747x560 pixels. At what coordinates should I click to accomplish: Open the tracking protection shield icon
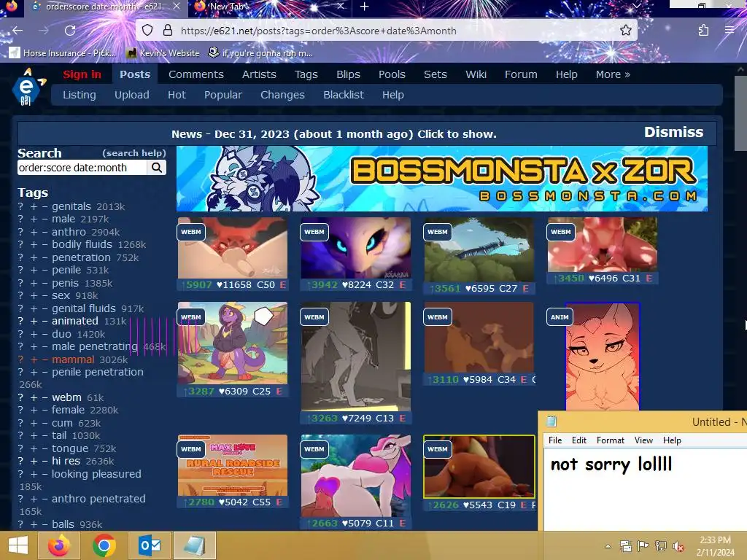coord(147,31)
